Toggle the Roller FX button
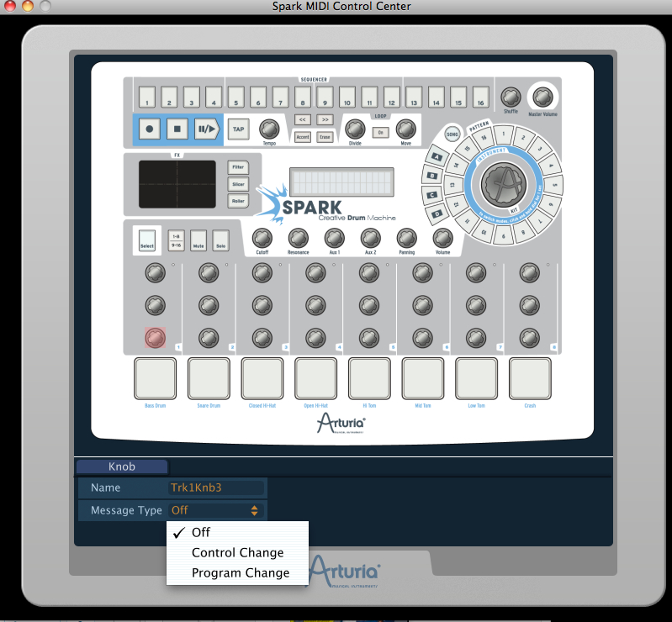The height and width of the screenshot is (622, 672). click(238, 201)
